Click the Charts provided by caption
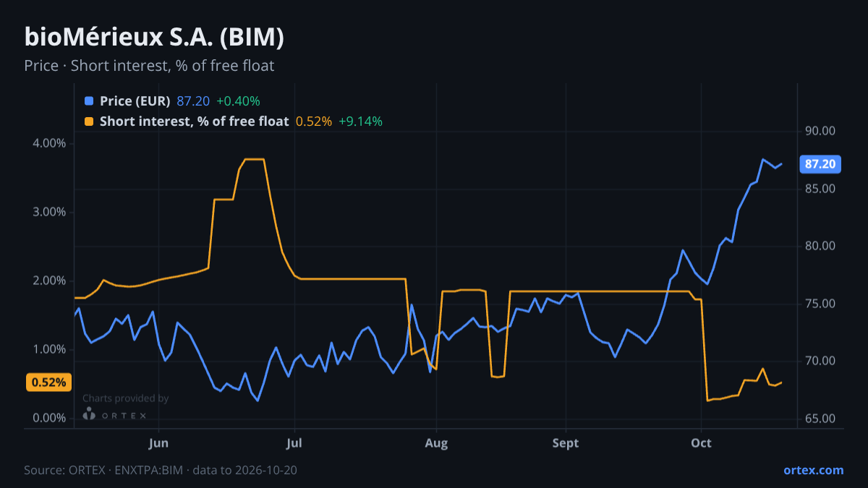 (125, 398)
